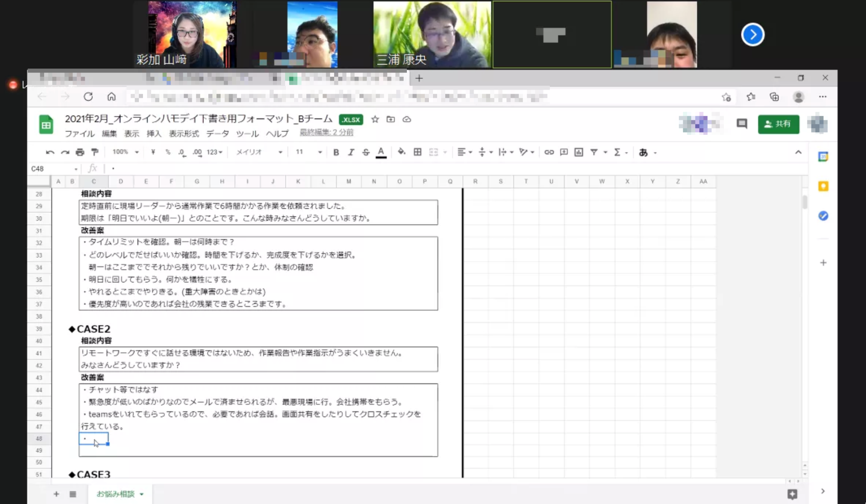The image size is (866, 504).
Task: Open Keep in the side panel
Action: (823, 186)
